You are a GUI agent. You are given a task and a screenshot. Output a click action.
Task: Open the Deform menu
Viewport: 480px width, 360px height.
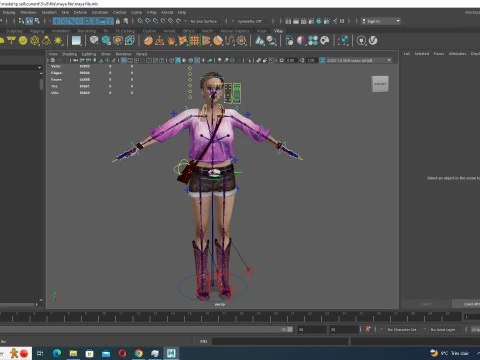point(80,12)
